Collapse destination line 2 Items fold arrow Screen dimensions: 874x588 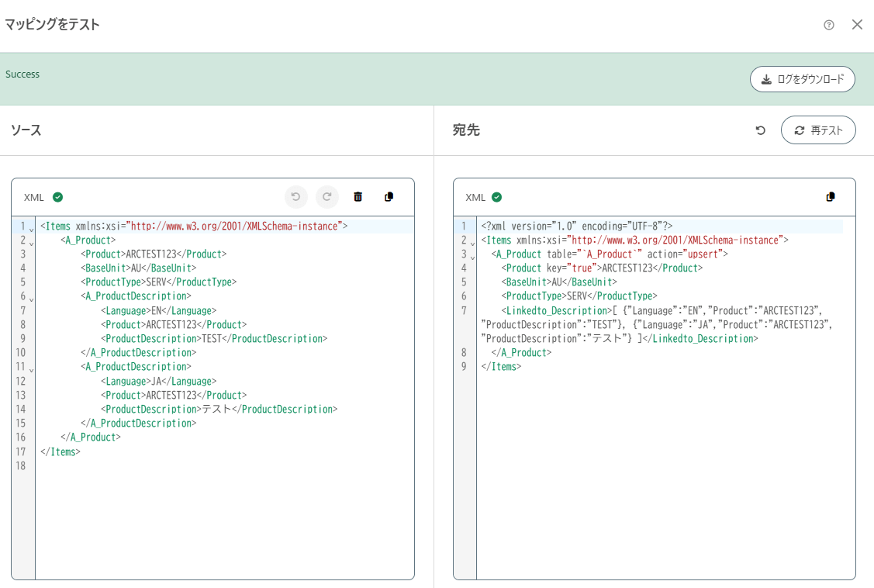click(473, 243)
